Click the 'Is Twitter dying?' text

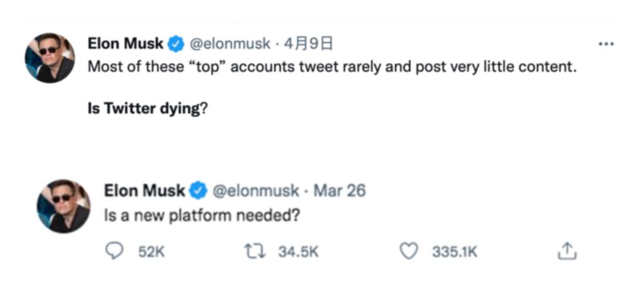[148, 108]
